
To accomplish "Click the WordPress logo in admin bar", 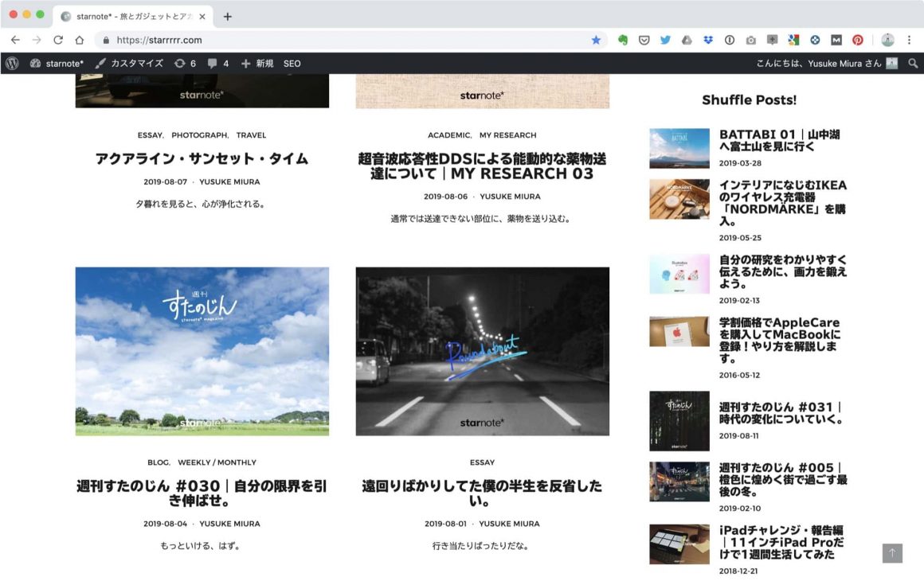I will [12, 64].
